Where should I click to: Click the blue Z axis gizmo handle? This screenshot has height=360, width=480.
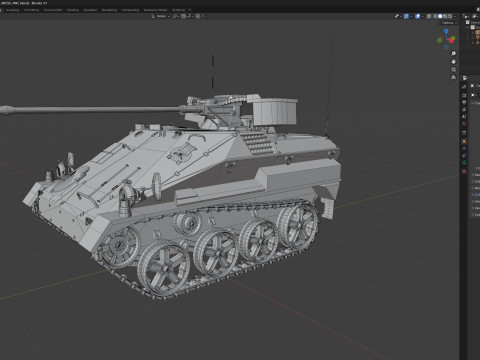tap(446, 31)
